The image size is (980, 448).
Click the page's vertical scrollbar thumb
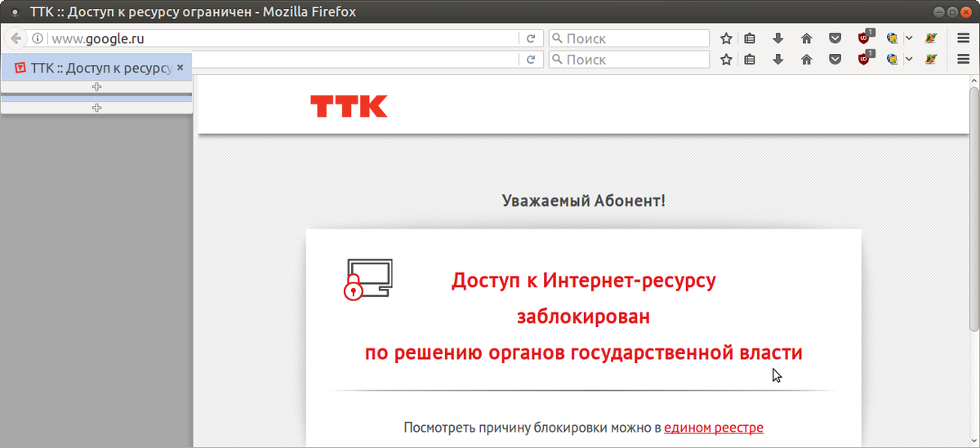pyautogui.click(x=974, y=210)
